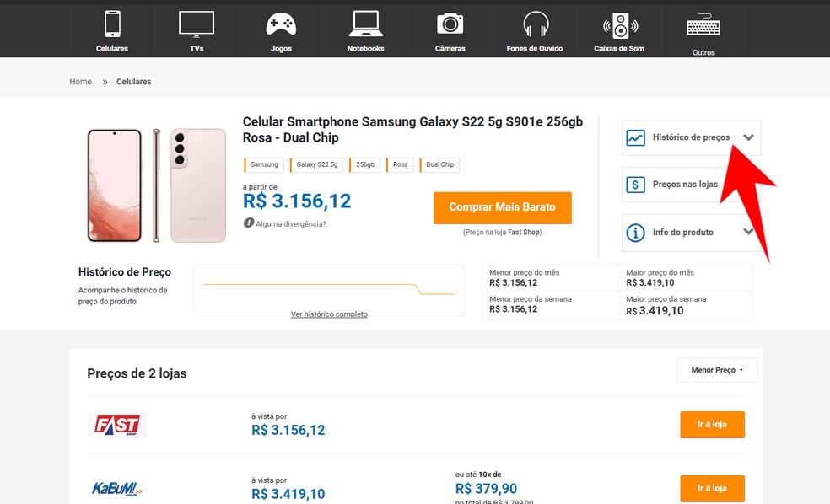The image size is (830, 504).
Task: Open the Menor Preço sort dropdown
Action: [x=717, y=370]
